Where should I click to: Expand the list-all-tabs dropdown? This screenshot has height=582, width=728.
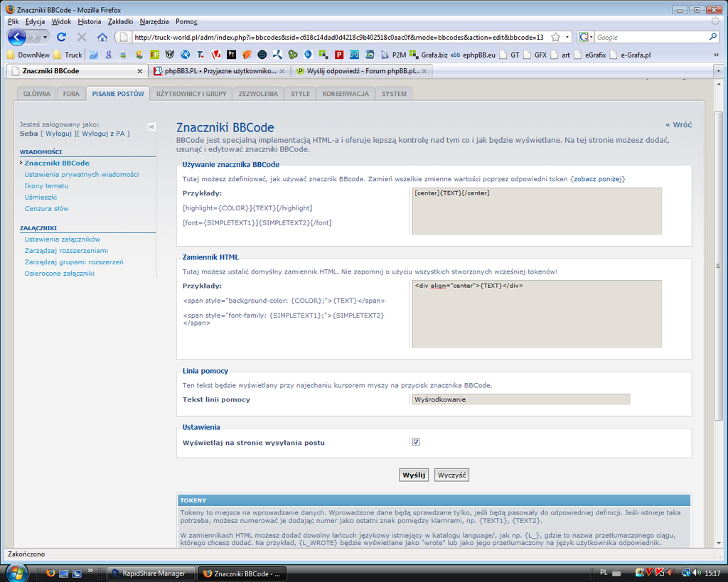click(x=718, y=71)
